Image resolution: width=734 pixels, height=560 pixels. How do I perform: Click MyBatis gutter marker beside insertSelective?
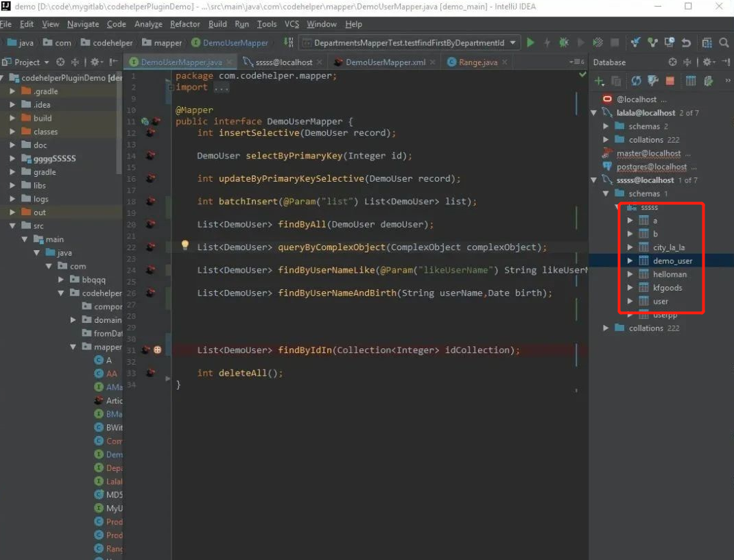150,133
